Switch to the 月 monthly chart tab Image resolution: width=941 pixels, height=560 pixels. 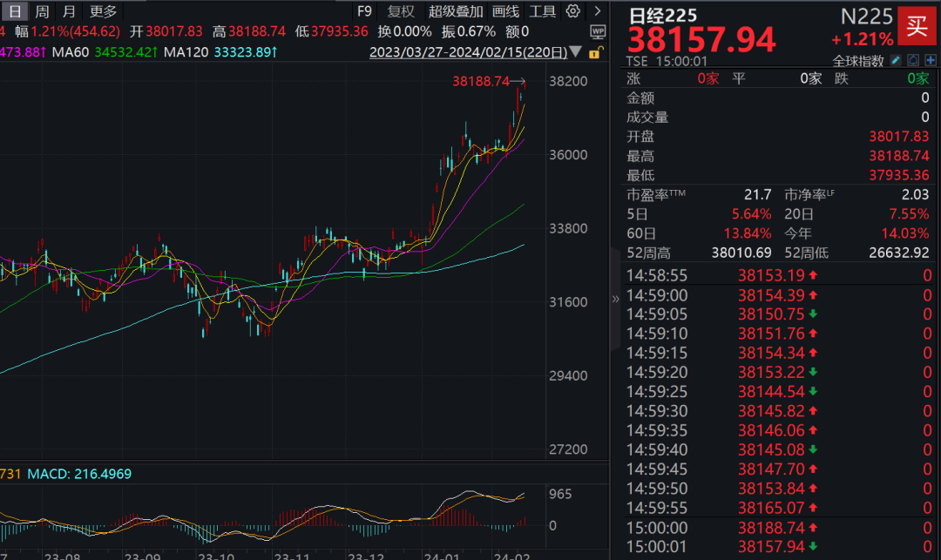pos(69,10)
